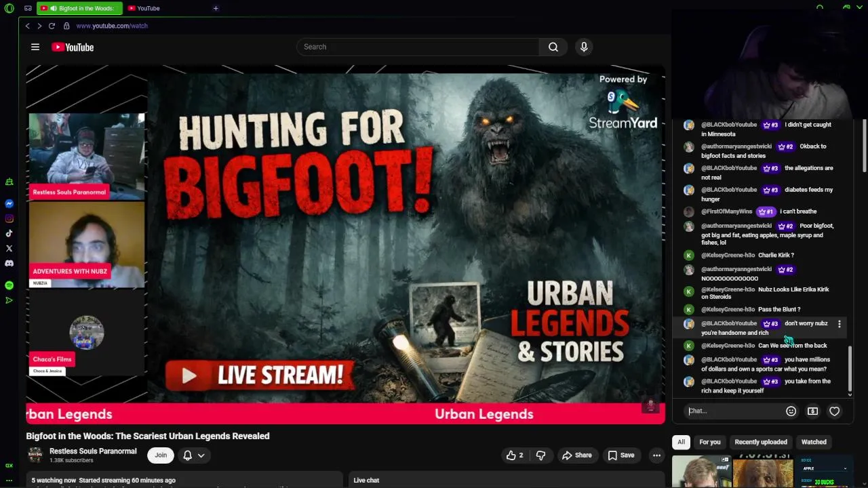Screen dimensions: 868x488
Task: Open Restless Souls Paranormal channel name
Action: pyautogui.click(x=93, y=451)
